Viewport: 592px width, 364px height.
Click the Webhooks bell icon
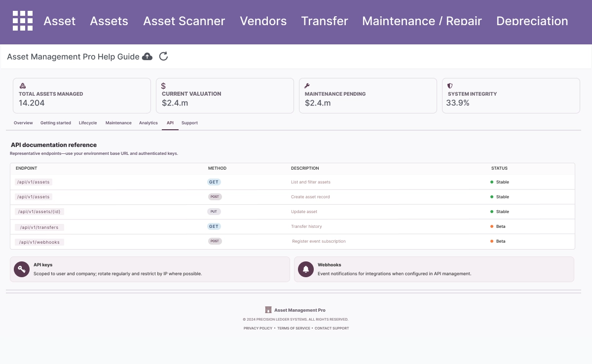click(306, 269)
